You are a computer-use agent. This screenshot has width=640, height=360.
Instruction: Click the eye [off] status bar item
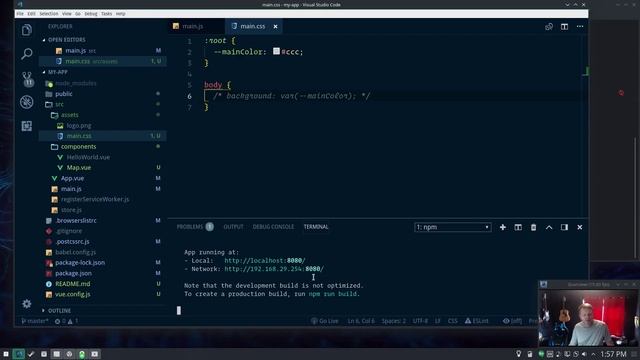(x=512, y=321)
